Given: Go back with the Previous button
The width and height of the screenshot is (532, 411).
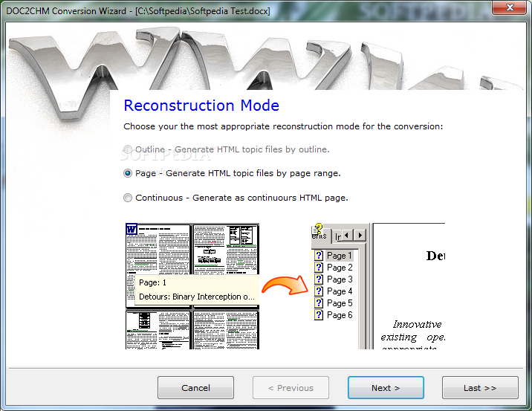Looking at the screenshot, I should click(x=291, y=387).
